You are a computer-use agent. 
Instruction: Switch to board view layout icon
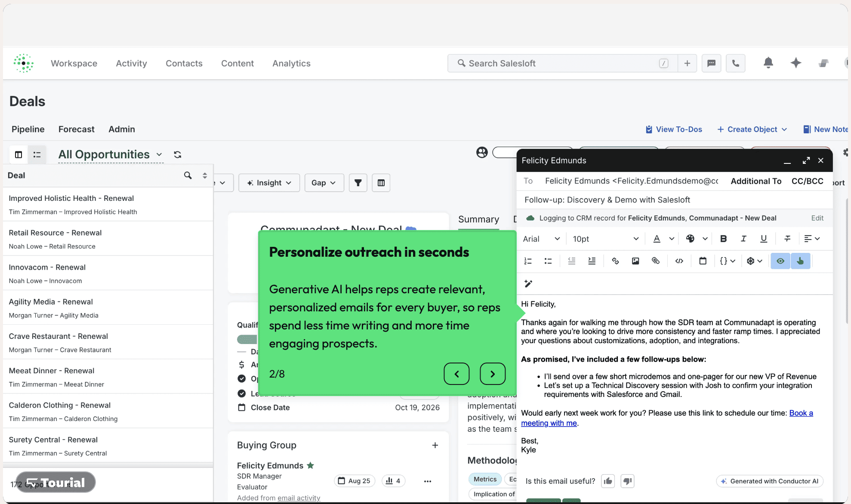coord(18,154)
